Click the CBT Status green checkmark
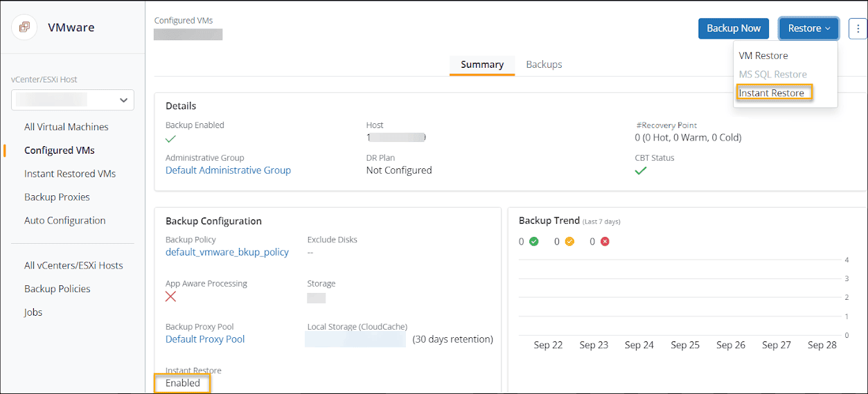The height and width of the screenshot is (394, 868). (641, 170)
